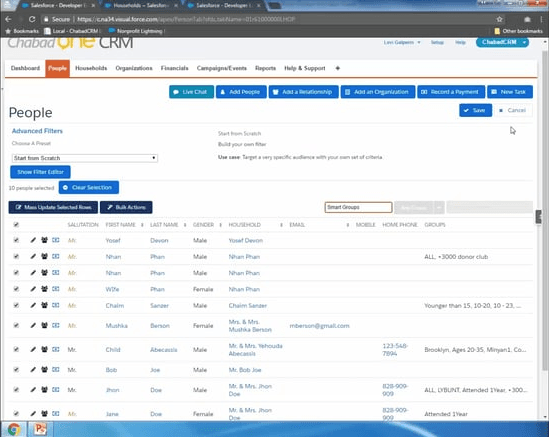The height and width of the screenshot is (437, 549).
Task: Uncheck the Yosef Devon row checkbox
Action: pos(16,240)
